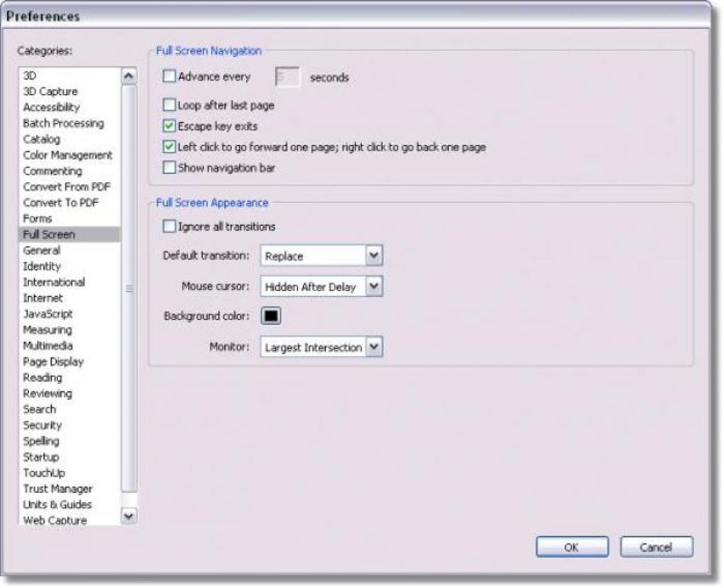This screenshot has width=724, height=588.
Task: Select the 3D Capture category
Action: pyautogui.click(x=70, y=92)
